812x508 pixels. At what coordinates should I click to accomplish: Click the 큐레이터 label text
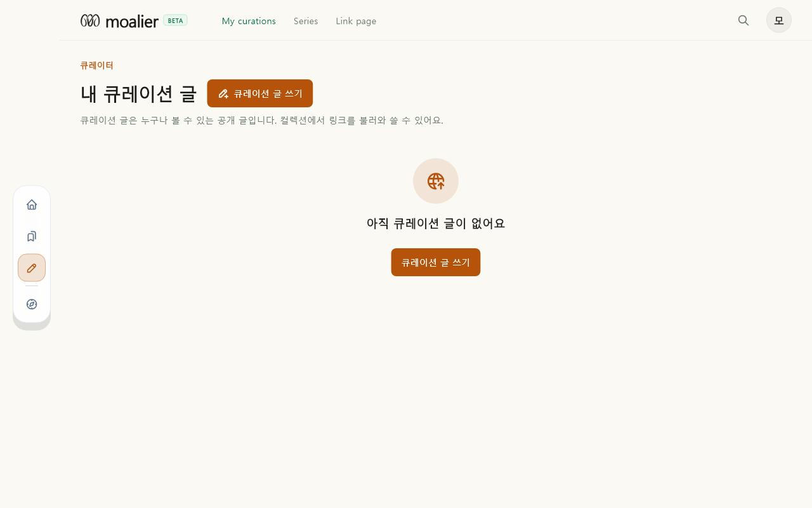click(97, 65)
